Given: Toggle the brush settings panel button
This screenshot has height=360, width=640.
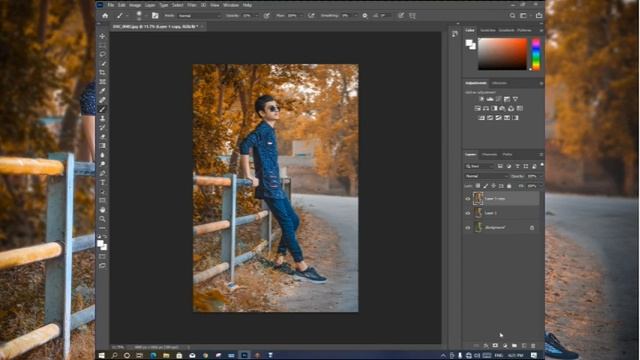Looking at the screenshot, I should [x=155, y=16].
